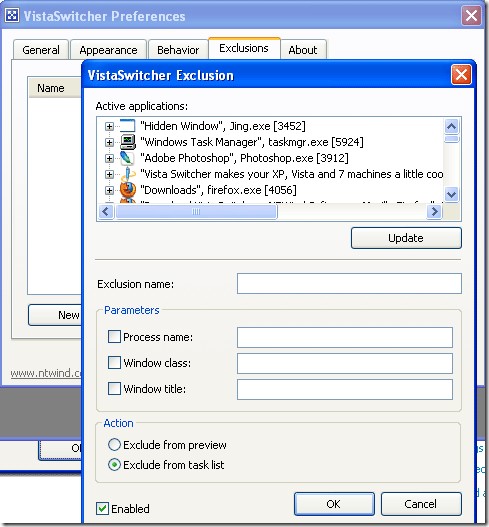The image size is (489, 527).
Task: Click the Jing.exe Hidden Window icon
Action: pos(127,126)
